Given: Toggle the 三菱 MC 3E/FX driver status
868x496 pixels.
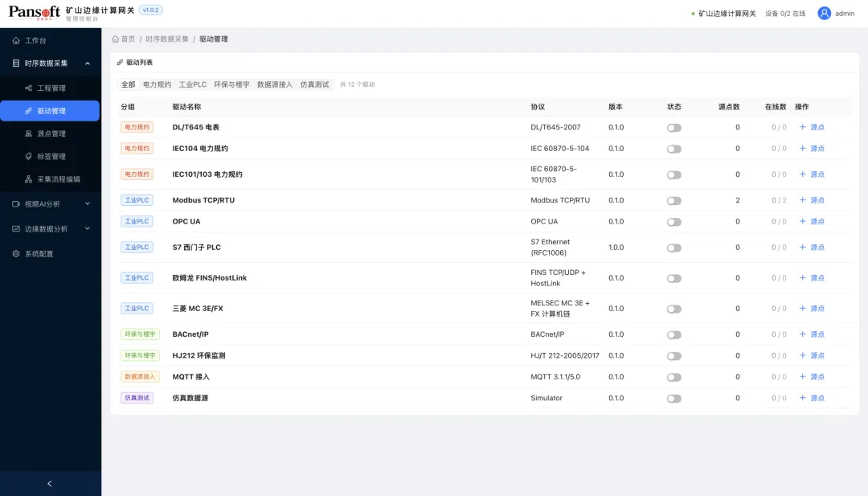Looking at the screenshot, I should coord(674,309).
